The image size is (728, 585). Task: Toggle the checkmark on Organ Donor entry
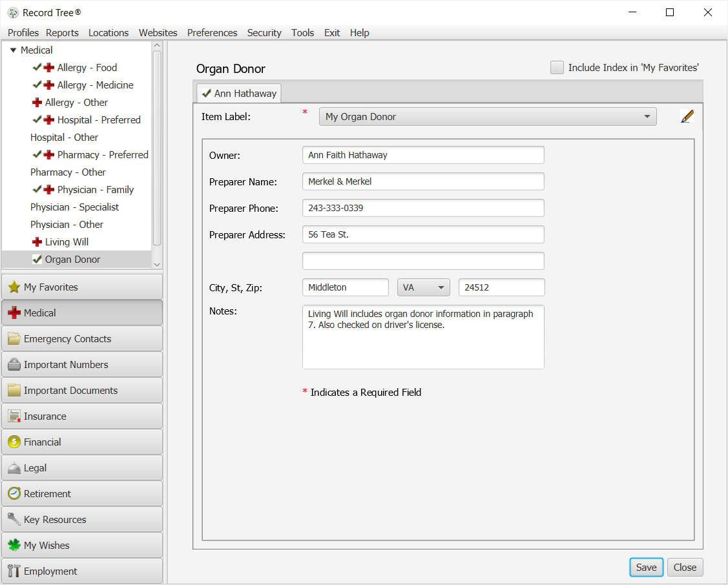click(x=37, y=259)
